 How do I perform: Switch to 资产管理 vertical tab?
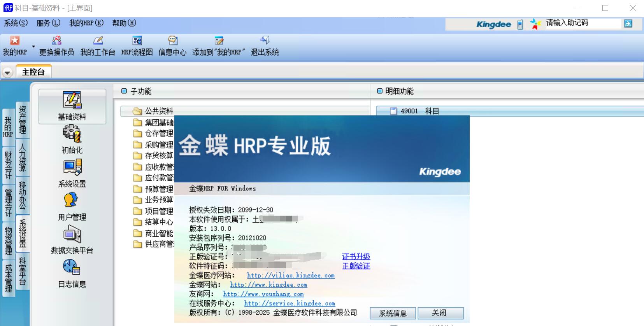pyautogui.click(x=23, y=119)
